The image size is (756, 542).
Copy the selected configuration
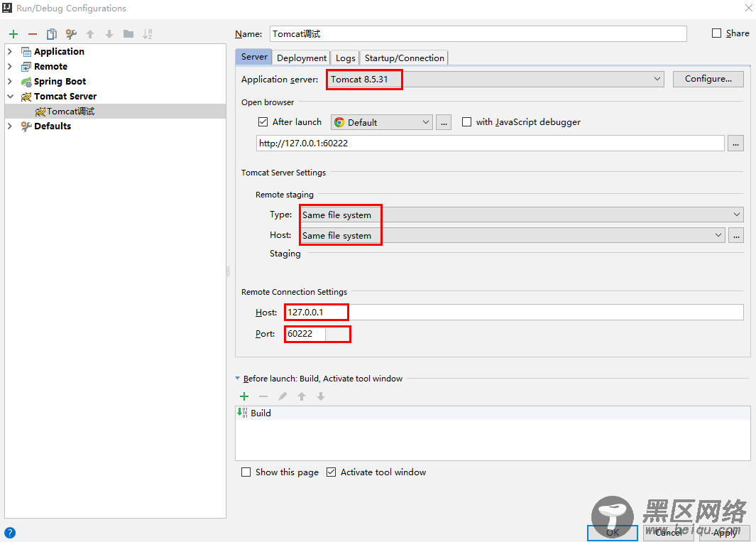(x=52, y=34)
